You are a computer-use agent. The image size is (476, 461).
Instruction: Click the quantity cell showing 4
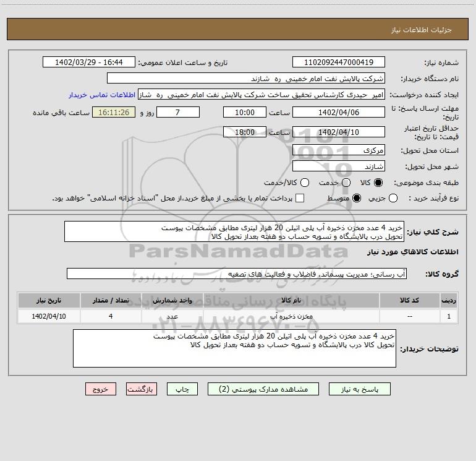tap(111, 316)
